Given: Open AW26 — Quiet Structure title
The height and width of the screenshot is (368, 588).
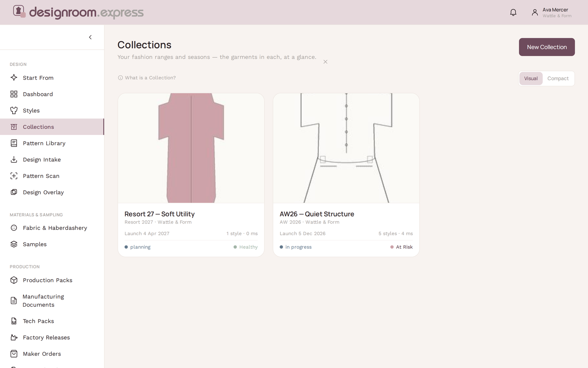Looking at the screenshot, I should [x=317, y=214].
